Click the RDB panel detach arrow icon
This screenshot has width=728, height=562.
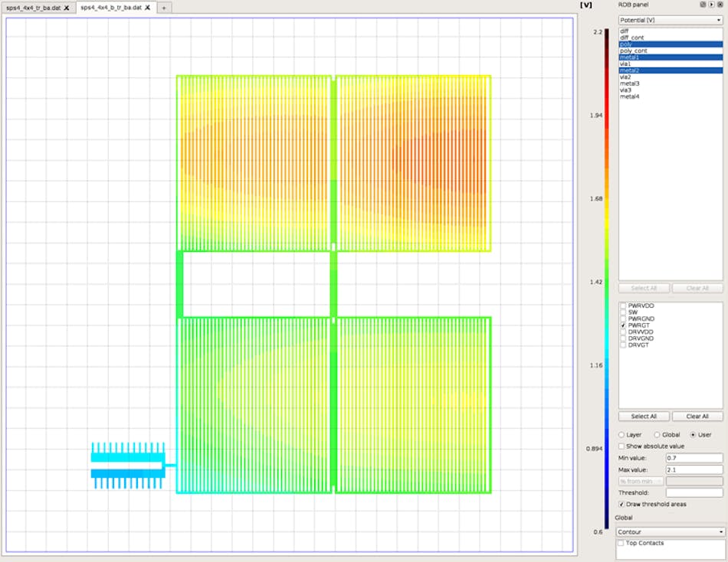pyautogui.click(x=712, y=5)
